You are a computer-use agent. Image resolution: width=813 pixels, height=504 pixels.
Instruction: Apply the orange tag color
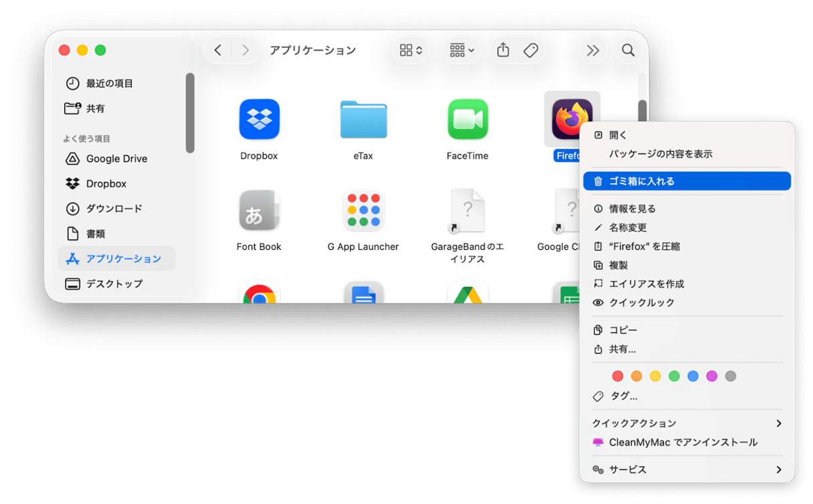click(x=636, y=376)
